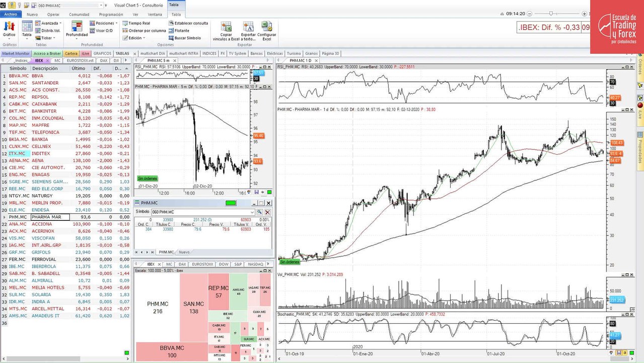
Task: Open the Archivo menu
Action: 11,14
